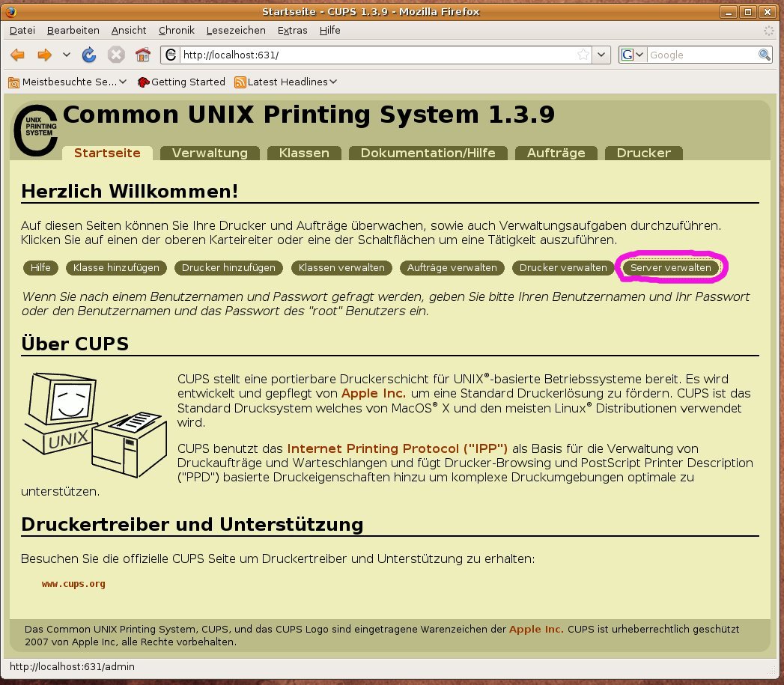Click into the Google search field

tap(702, 55)
